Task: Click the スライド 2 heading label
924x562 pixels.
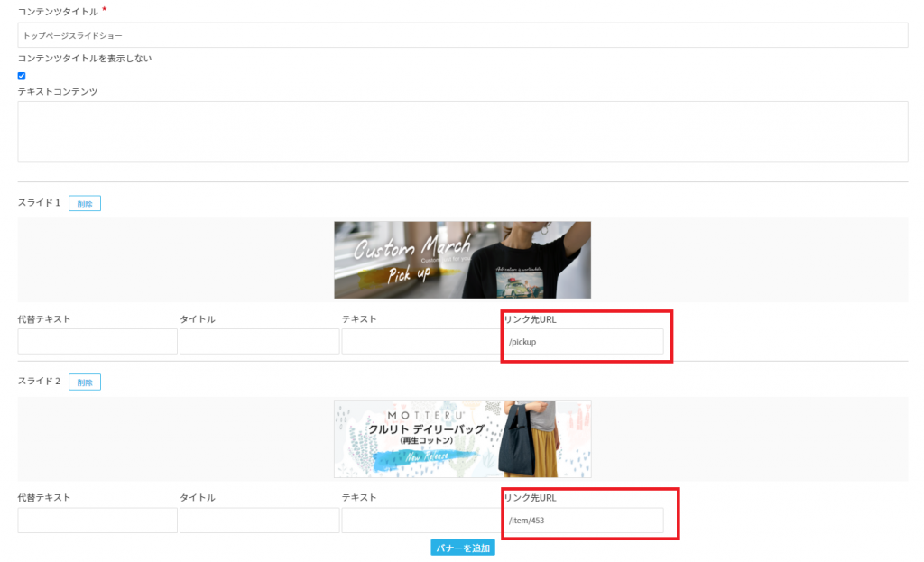Action: (39, 382)
